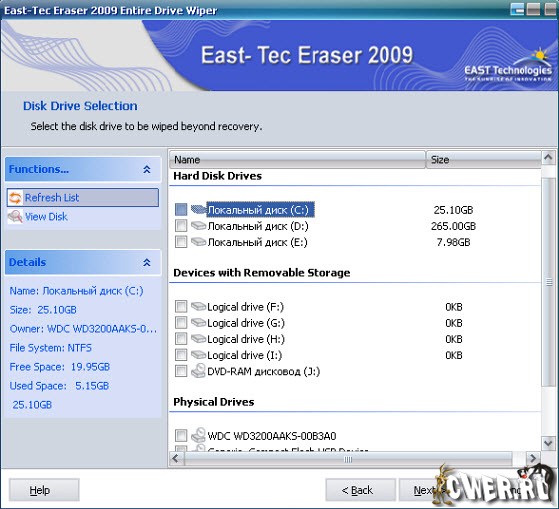Viewport: 559px width, 509px height.
Task: Check the Logical drive (I:) checkbox
Action: coord(181,355)
